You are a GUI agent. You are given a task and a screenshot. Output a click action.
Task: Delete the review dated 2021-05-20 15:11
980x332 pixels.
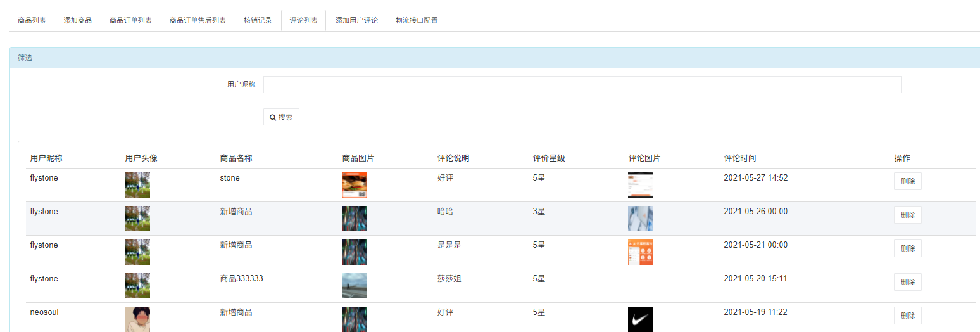click(907, 282)
